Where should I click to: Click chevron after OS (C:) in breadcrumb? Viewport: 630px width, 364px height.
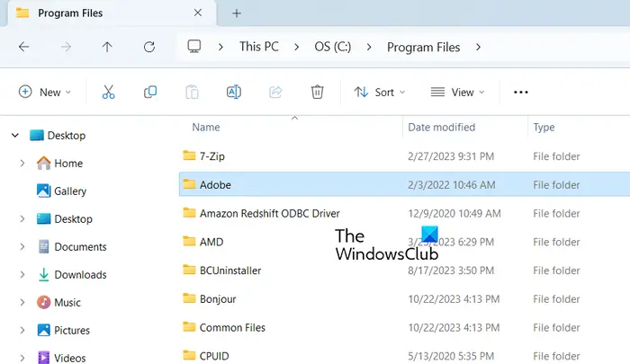(369, 47)
